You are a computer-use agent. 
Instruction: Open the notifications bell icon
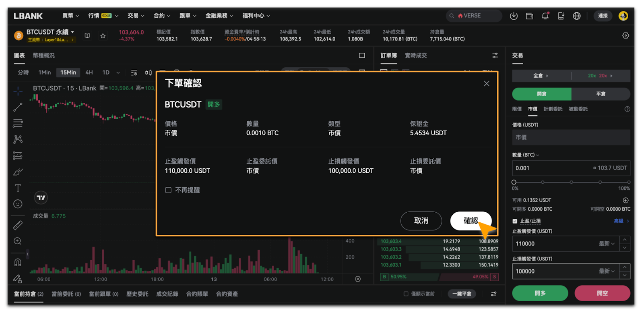tap(545, 16)
